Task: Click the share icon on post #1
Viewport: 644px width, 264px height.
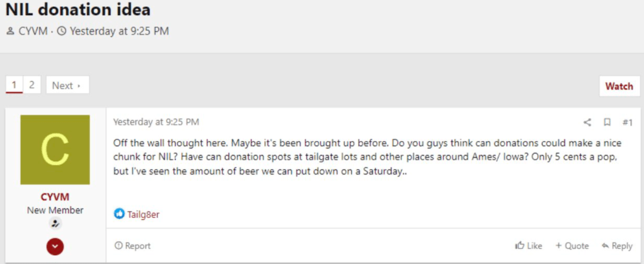Action: (x=587, y=122)
